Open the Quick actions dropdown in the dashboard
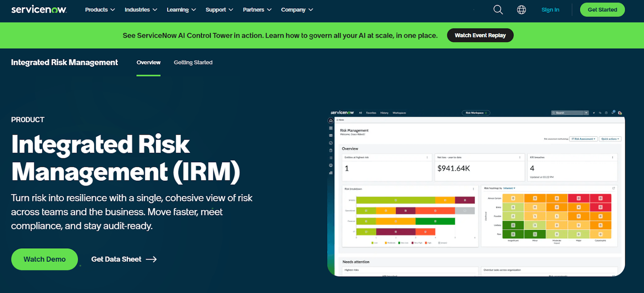The width and height of the screenshot is (644, 293). click(x=610, y=139)
